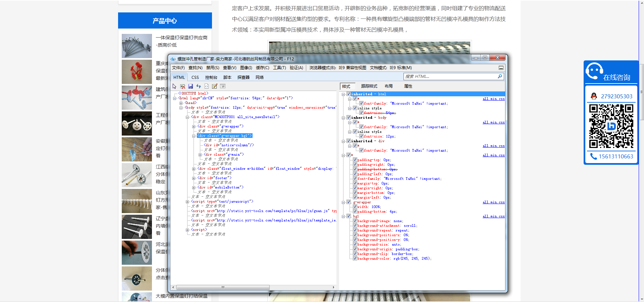Open the red plastic anchors product thumbnail

(137, 72)
